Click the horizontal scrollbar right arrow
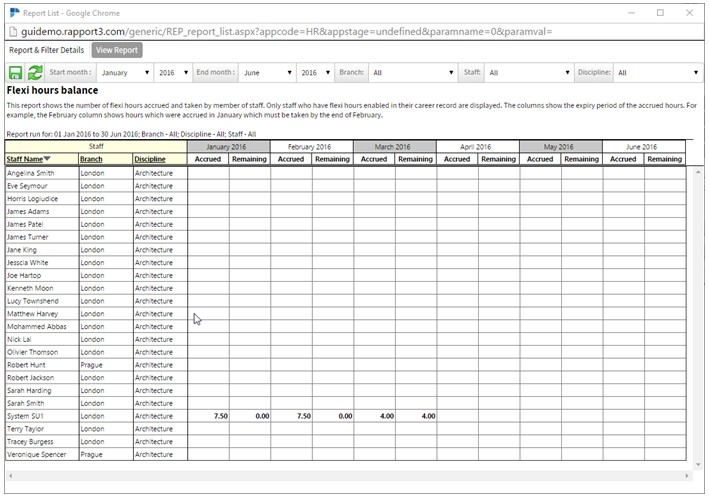 686,476
